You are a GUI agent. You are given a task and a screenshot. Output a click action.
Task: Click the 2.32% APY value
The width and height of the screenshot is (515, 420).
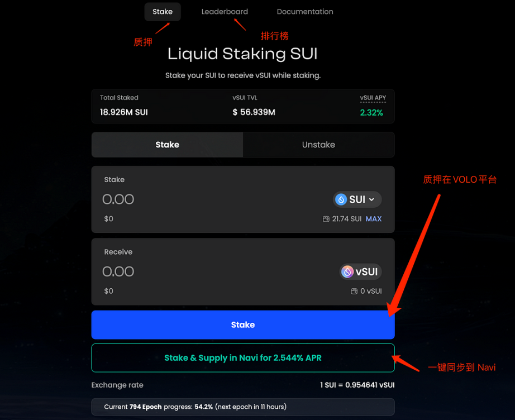coord(371,113)
